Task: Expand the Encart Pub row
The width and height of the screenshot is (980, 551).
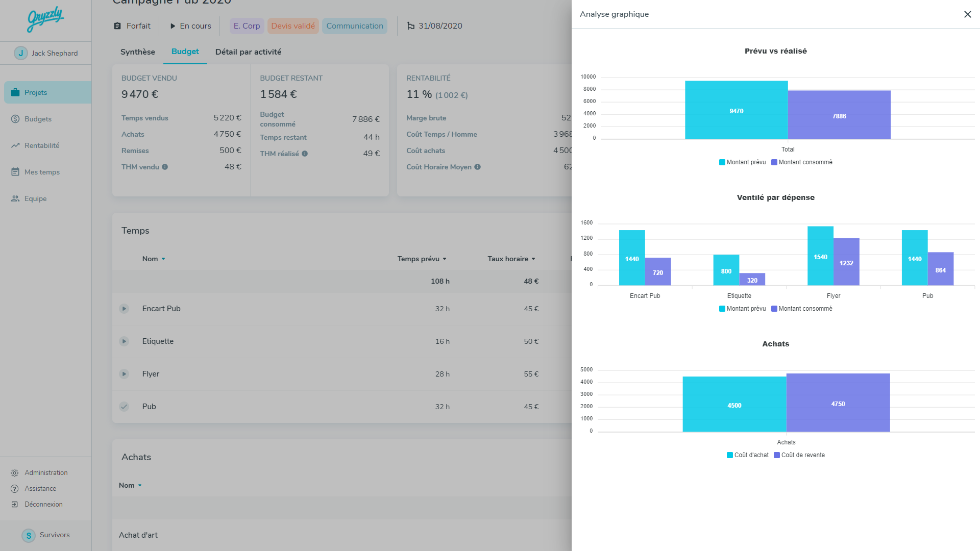Action: pos(124,309)
